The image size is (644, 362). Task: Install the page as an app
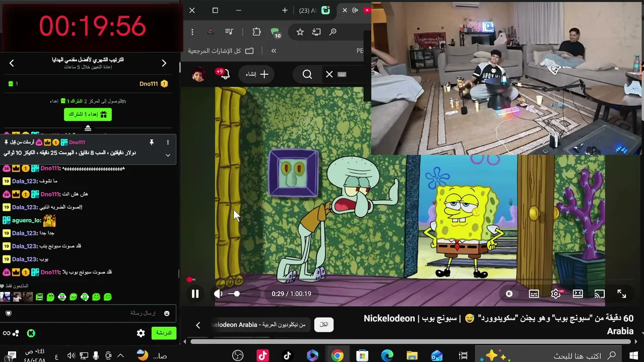[316, 32]
